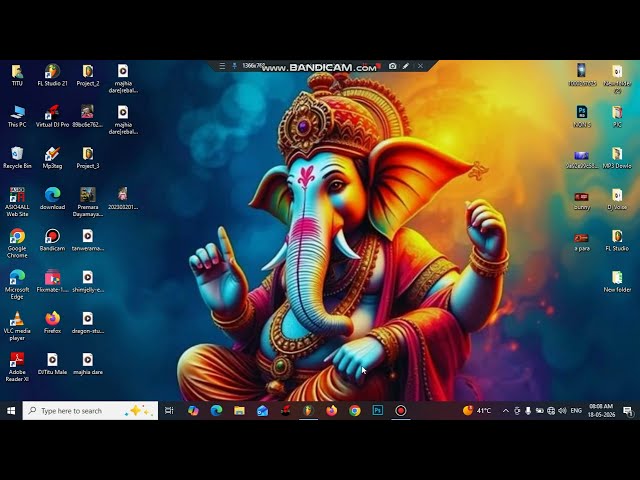This screenshot has width=640, height=480.
Task: Activate the Bandicam pencil drawing tool
Action: point(406,66)
